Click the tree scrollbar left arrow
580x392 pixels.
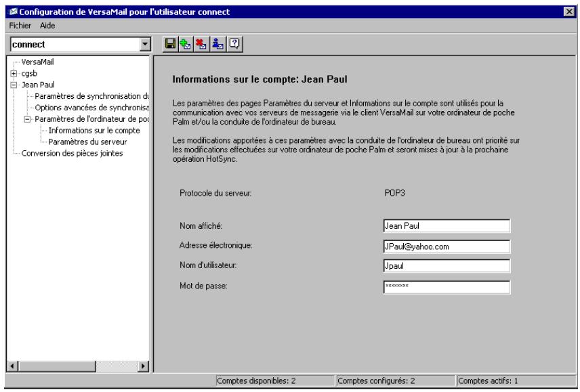(12, 366)
